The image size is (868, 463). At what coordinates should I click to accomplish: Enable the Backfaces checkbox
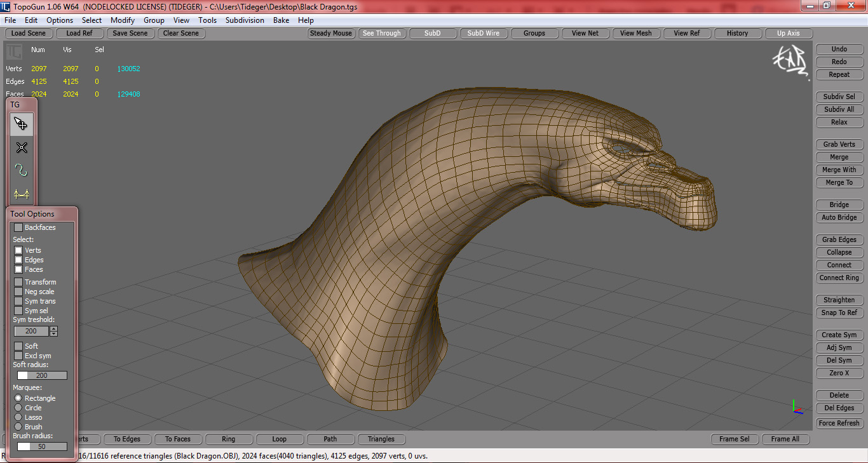18,227
